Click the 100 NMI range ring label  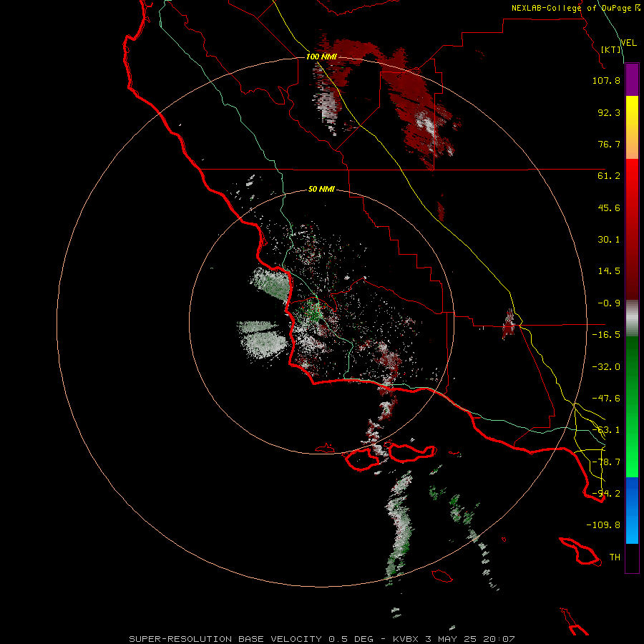(321, 57)
